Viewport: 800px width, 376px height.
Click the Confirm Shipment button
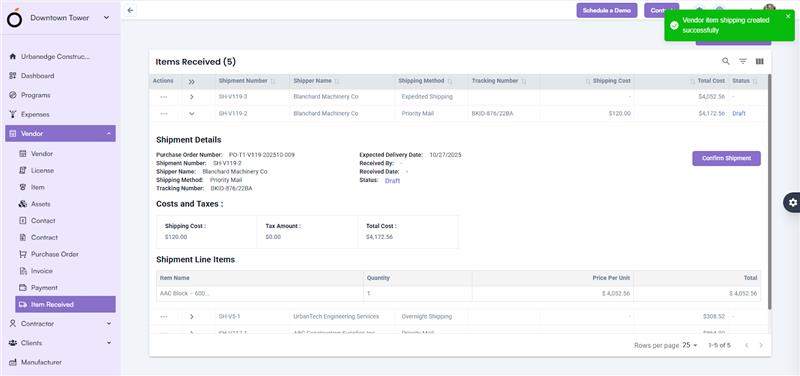pyautogui.click(x=726, y=159)
